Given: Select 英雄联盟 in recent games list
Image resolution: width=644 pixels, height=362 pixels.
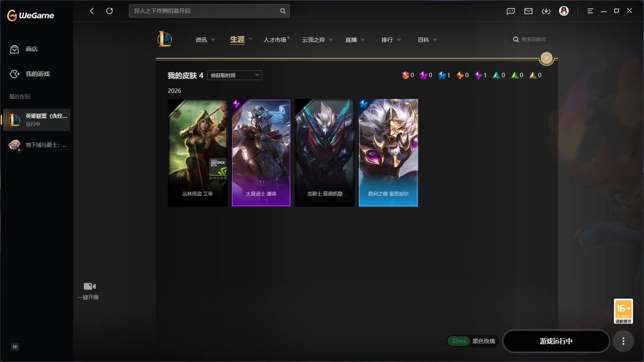Looking at the screenshot, I should (37, 120).
